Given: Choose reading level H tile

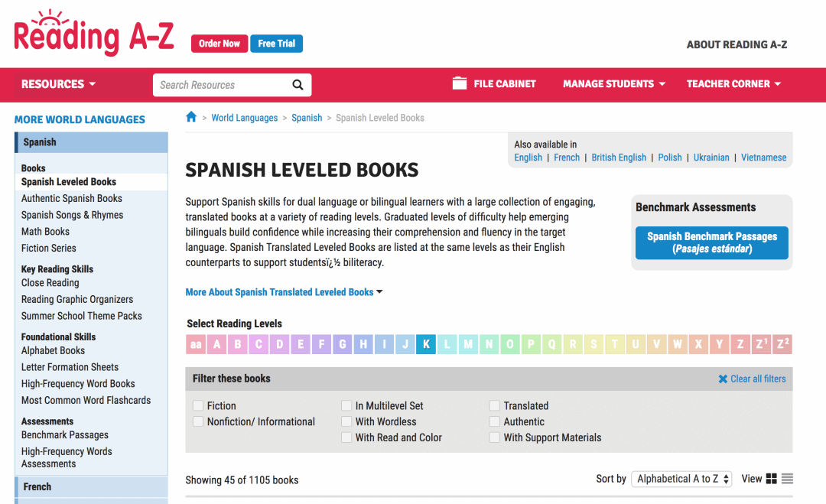Looking at the screenshot, I should [363, 344].
